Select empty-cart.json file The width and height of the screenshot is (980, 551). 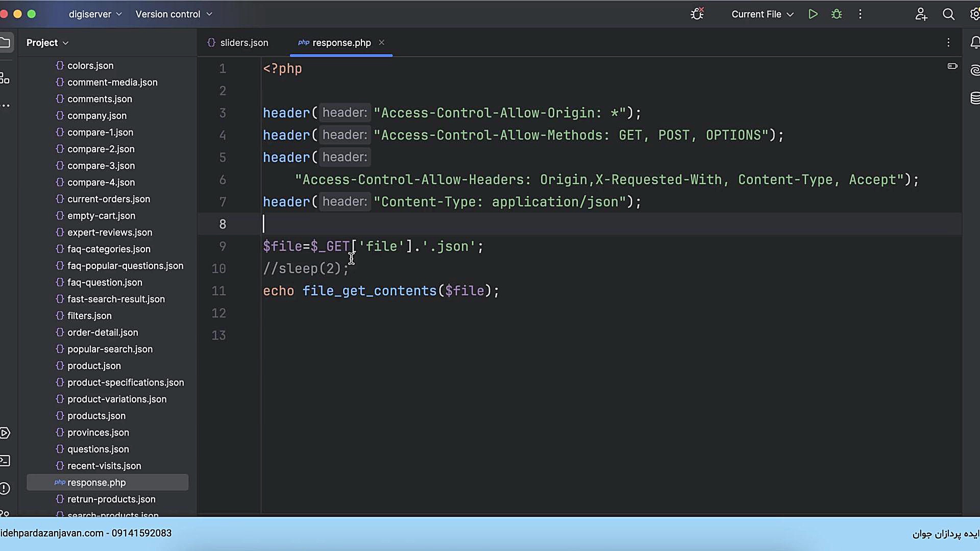pos(101,216)
